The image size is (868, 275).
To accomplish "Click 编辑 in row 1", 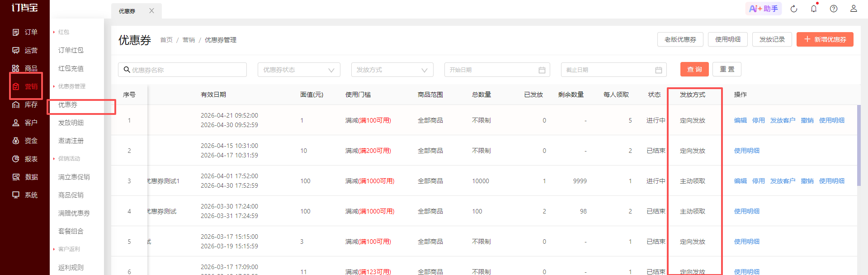I will tap(741, 120).
